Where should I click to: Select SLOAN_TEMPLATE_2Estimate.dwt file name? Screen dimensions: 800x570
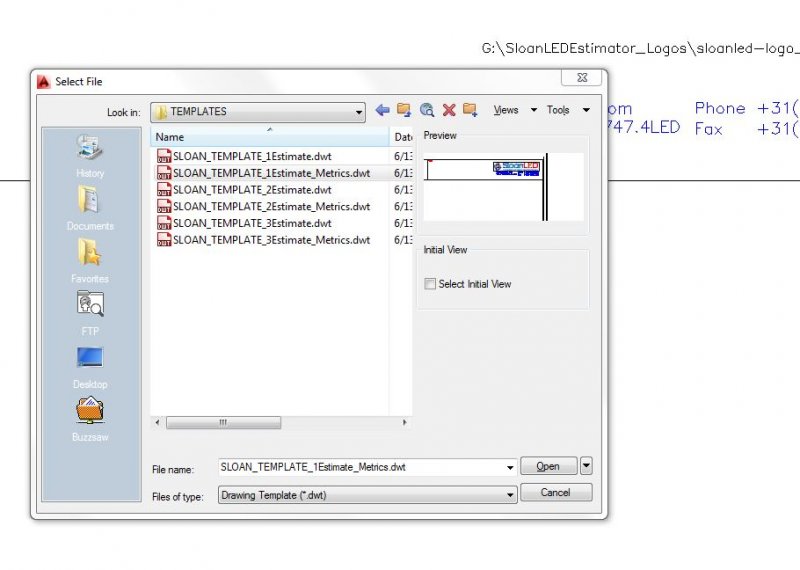(252, 190)
